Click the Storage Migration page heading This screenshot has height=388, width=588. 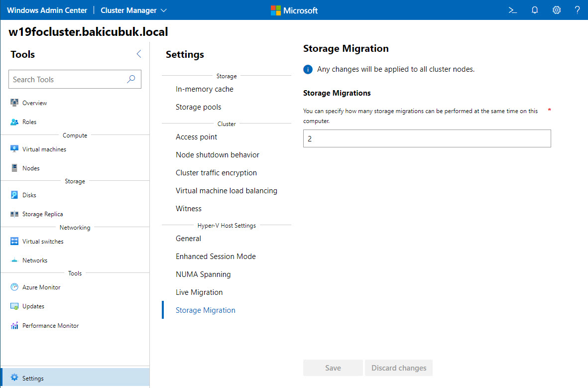(x=346, y=48)
